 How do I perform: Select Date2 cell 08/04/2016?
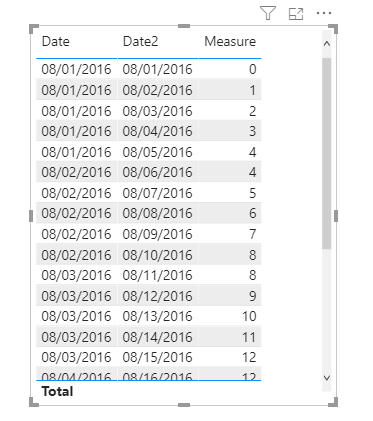157,131
